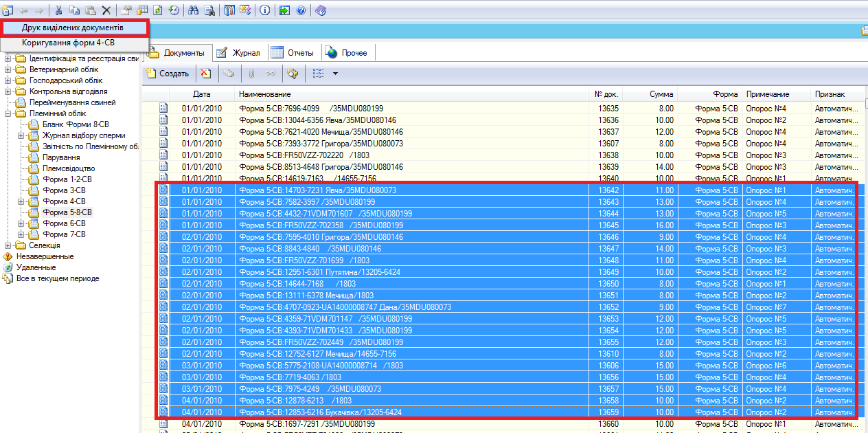The image size is (868, 433).
Task: Expand 'Журнал відбору сперми' tree node
Action: pos(22,135)
